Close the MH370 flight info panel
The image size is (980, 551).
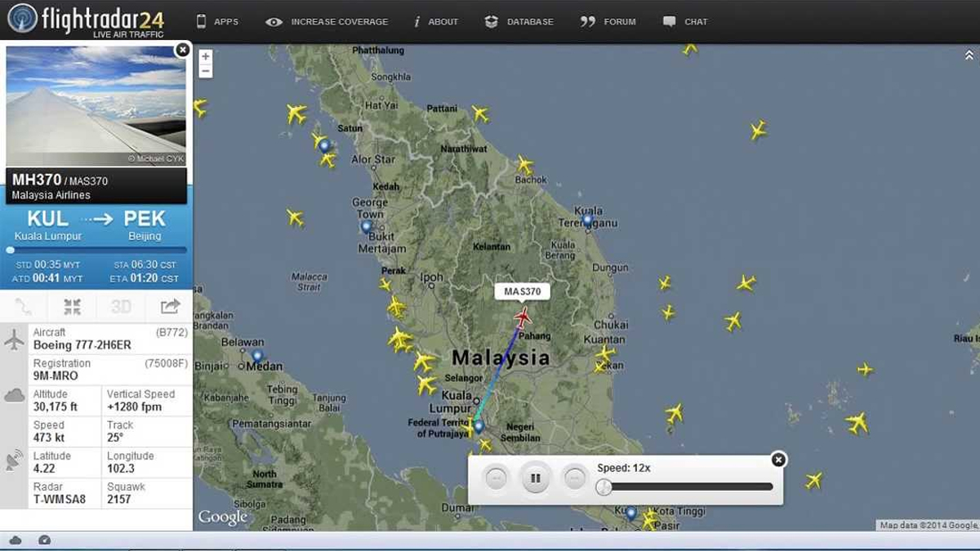tap(183, 50)
